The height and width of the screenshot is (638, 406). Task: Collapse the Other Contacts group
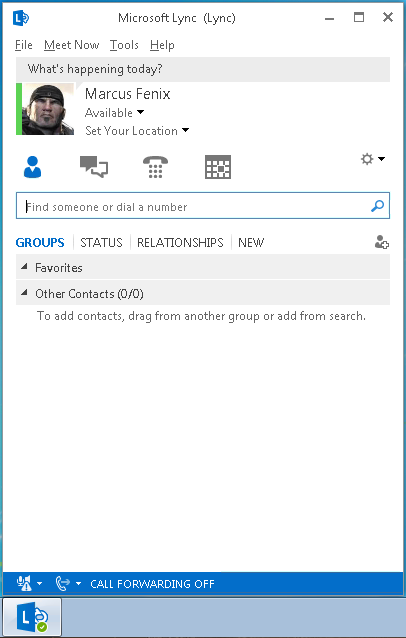24,293
